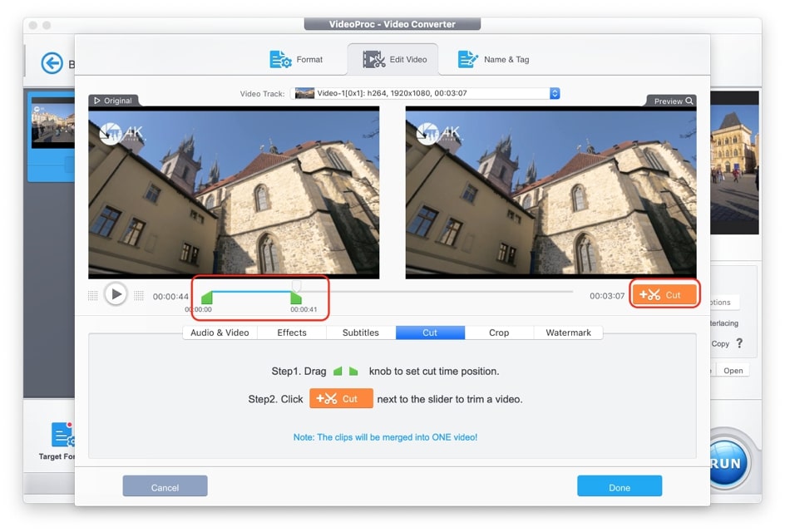Click the Original video preview pane
785x532 pixels.
pos(234,192)
